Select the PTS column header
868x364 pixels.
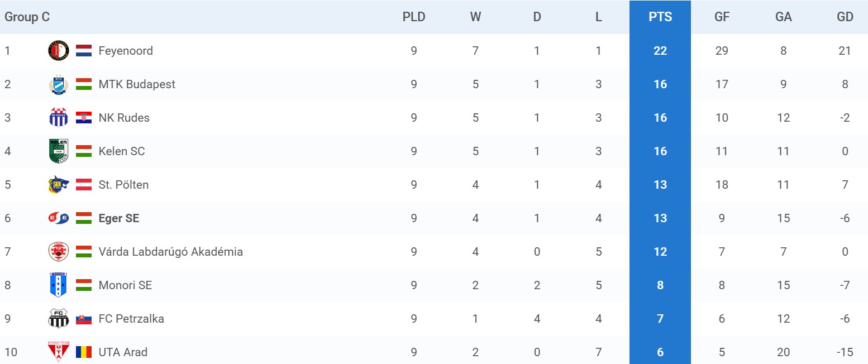[x=660, y=17]
